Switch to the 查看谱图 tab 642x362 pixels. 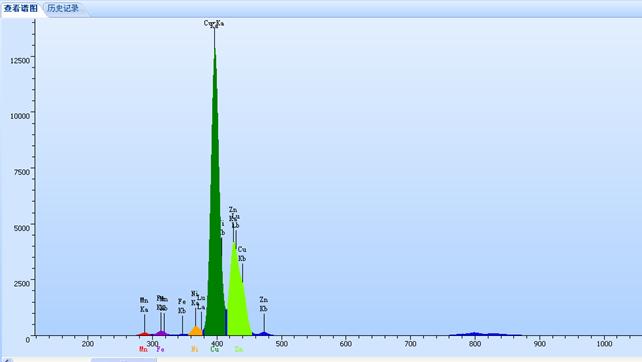(x=20, y=8)
